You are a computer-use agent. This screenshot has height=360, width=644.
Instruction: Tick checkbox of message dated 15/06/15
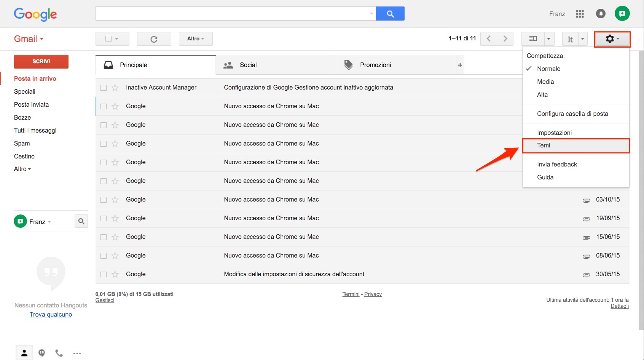point(104,237)
